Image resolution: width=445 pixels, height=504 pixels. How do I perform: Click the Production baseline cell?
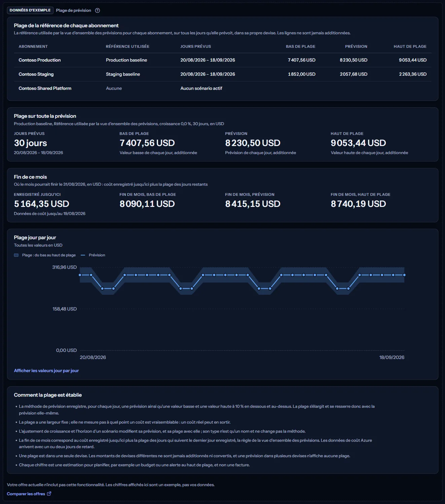click(126, 60)
